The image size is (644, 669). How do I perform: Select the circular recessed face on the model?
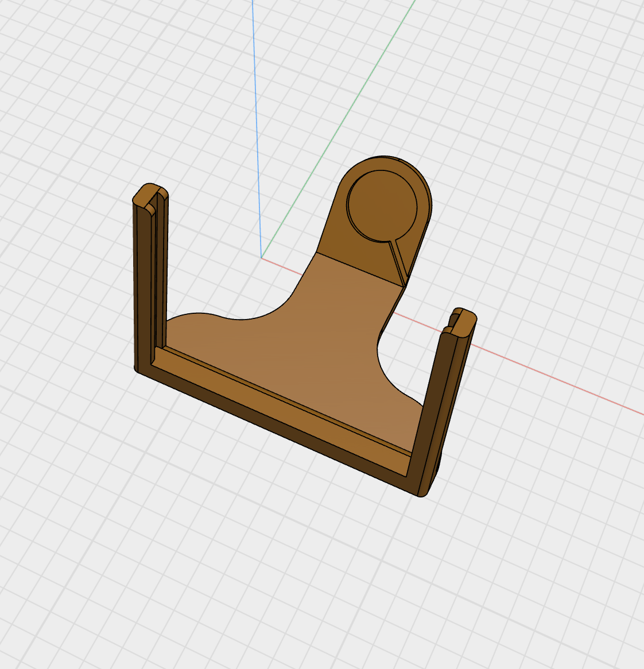[382, 205]
